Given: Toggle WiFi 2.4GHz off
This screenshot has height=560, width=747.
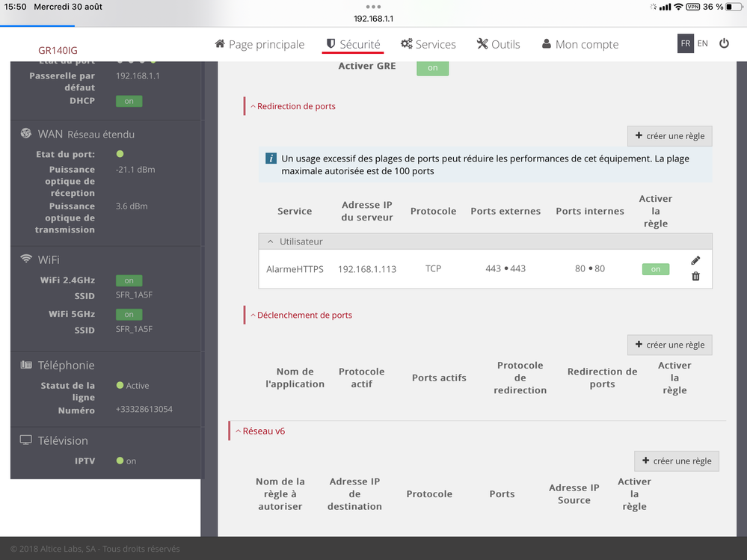Looking at the screenshot, I should (x=129, y=280).
